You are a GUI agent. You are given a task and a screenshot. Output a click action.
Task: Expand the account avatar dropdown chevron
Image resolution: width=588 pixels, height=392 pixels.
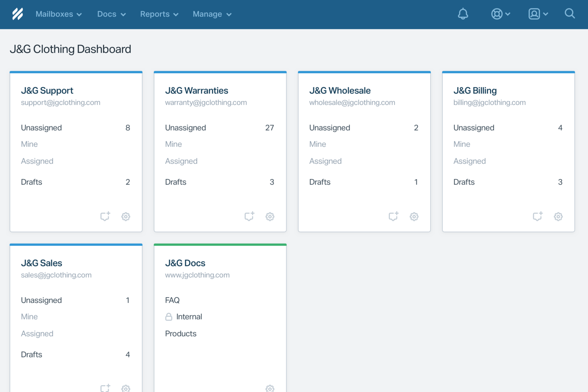(545, 14)
